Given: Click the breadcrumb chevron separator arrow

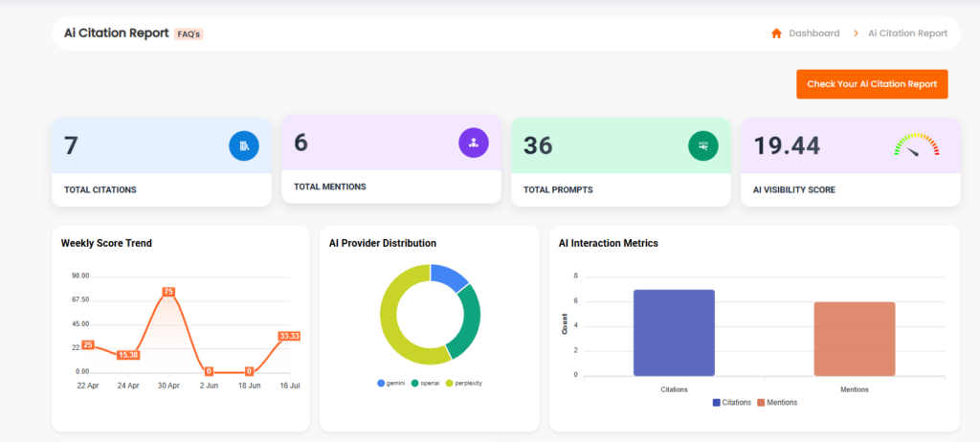Looking at the screenshot, I should click(856, 33).
